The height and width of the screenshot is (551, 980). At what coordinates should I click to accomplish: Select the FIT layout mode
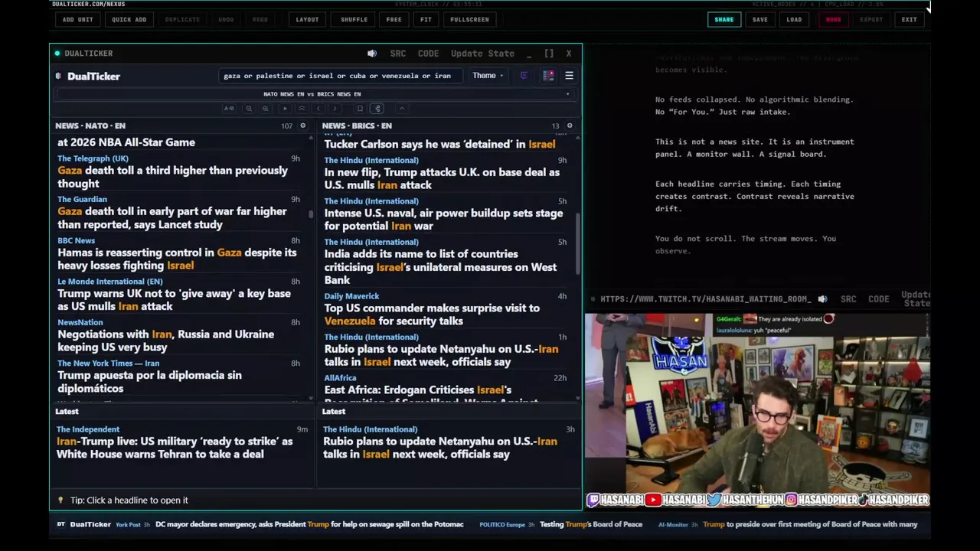click(426, 20)
